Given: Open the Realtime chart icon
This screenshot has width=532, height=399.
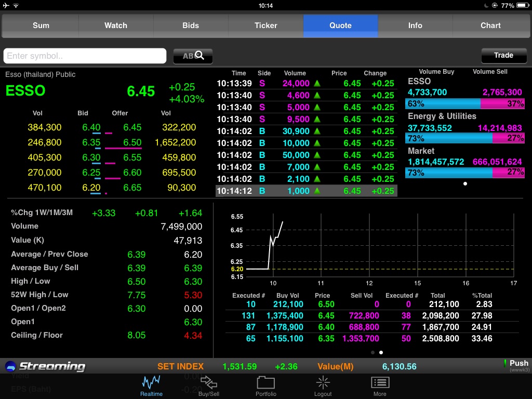Looking at the screenshot, I should pyautogui.click(x=151, y=383).
